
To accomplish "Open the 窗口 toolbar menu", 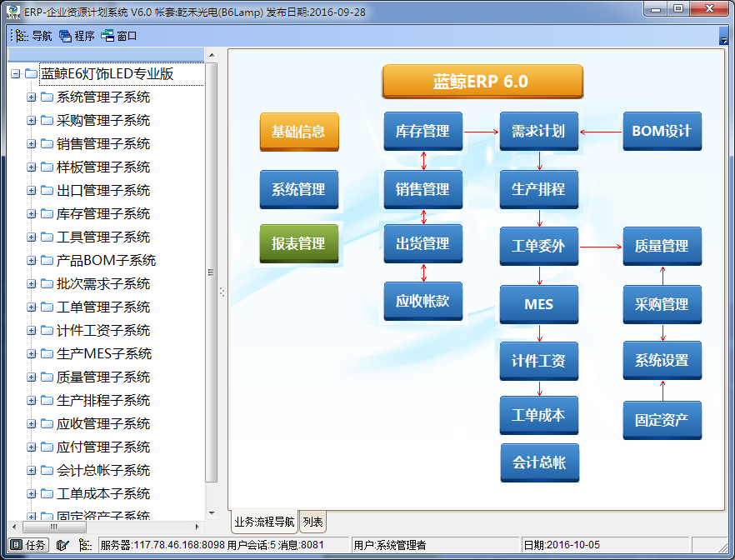I will click(x=119, y=36).
